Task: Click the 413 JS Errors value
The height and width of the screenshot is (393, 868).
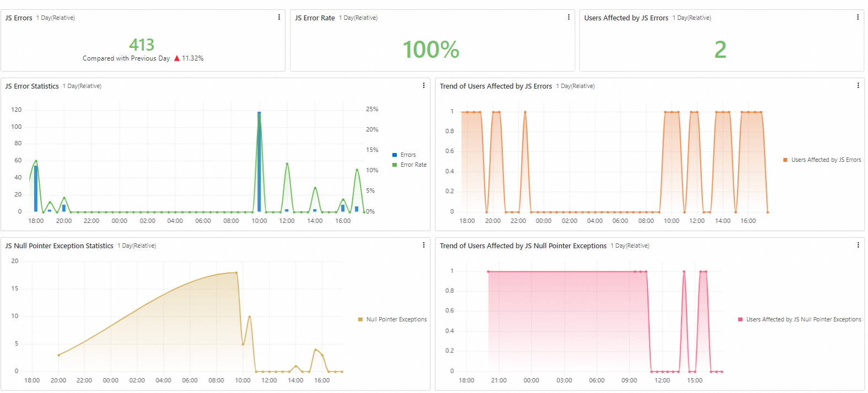Action: tap(142, 45)
